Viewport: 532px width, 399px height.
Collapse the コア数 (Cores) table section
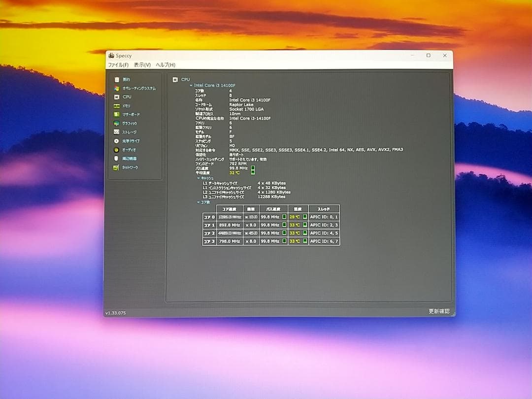(199, 202)
